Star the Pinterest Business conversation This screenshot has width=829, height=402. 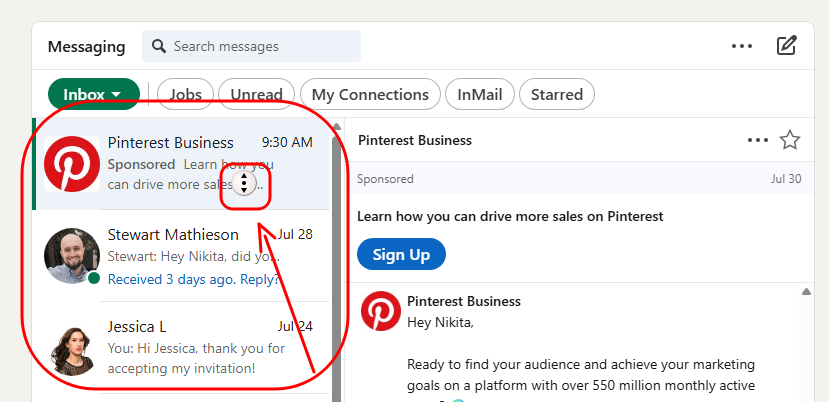click(790, 141)
